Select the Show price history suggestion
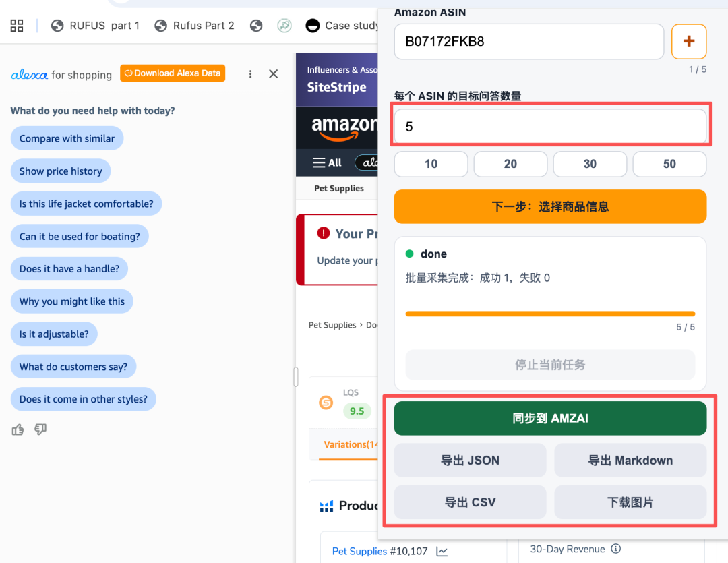The height and width of the screenshot is (563, 728). coord(61,171)
